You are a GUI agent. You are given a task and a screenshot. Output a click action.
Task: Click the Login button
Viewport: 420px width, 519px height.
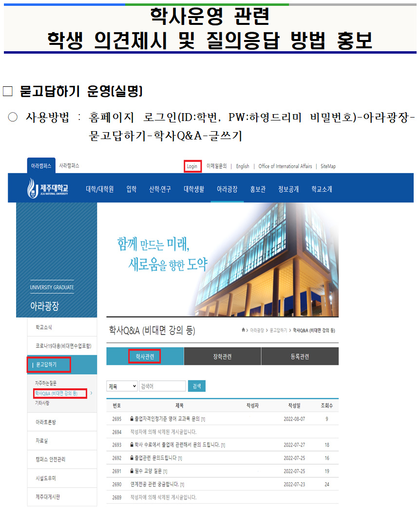pyautogui.click(x=193, y=166)
